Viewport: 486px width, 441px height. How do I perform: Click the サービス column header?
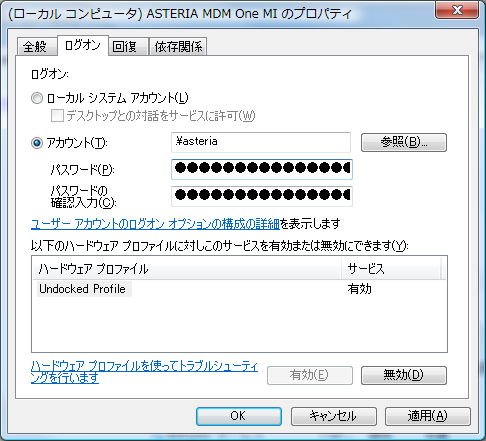click(391, 268)
